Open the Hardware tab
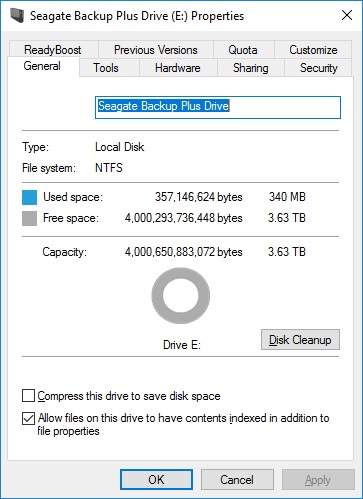 coord(178,68)
